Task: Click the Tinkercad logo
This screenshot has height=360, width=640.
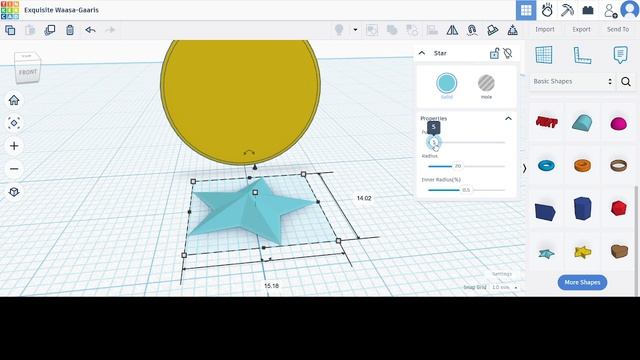Action: [10, 10]
